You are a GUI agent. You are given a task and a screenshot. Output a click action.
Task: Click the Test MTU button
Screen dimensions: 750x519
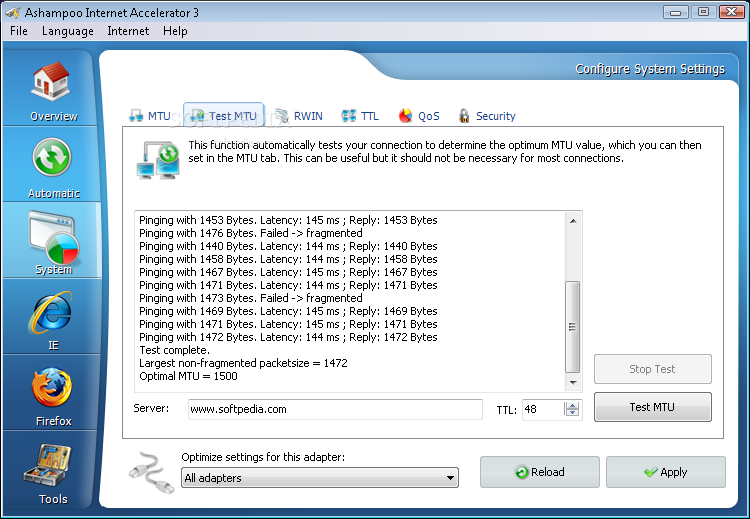coord(653,407)
